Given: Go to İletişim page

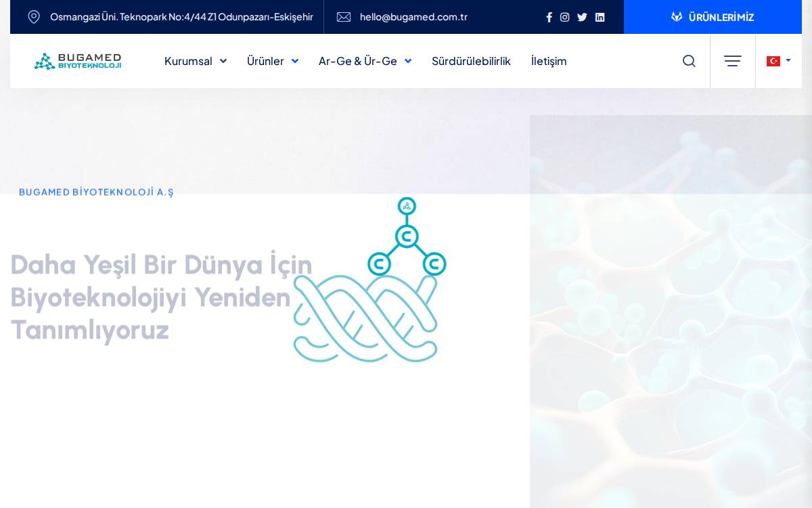Looking at the screenshot, I should point(549,61).
